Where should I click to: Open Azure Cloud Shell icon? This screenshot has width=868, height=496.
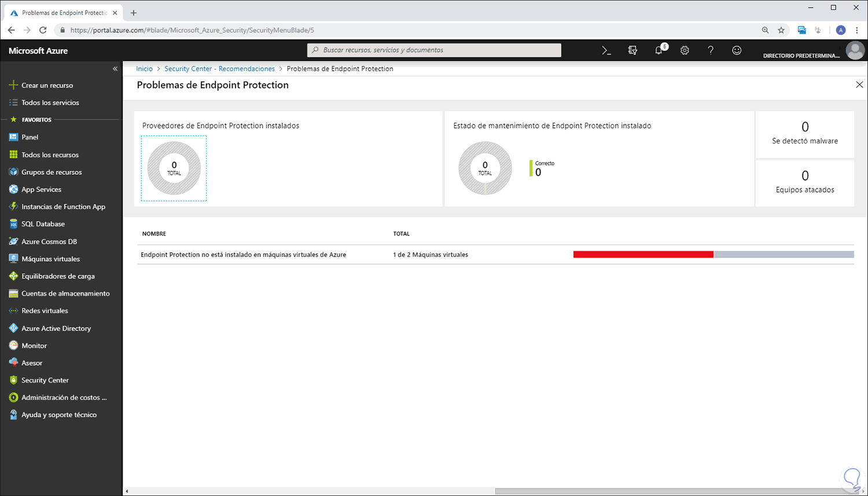click(606, 50)
